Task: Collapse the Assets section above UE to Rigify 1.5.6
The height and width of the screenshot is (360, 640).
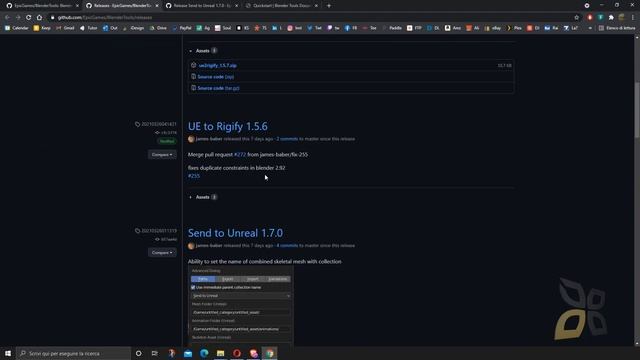Action: pos(203,51)
